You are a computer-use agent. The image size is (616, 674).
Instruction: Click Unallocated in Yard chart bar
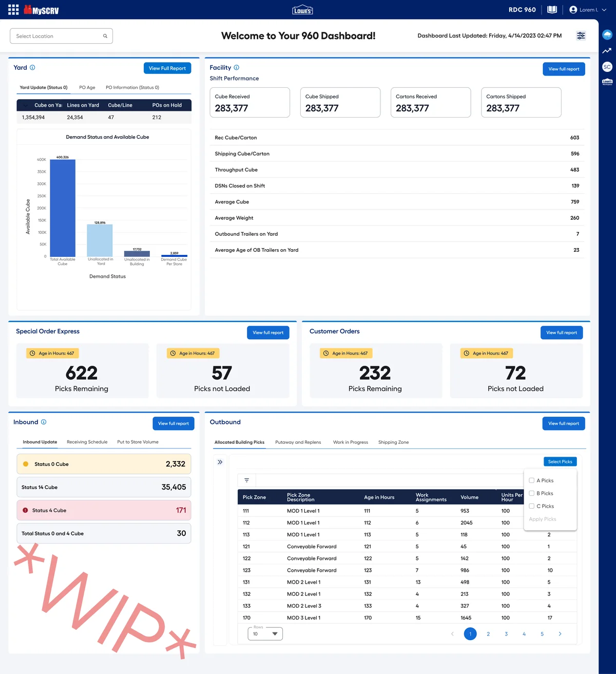[x=100, y=241]
